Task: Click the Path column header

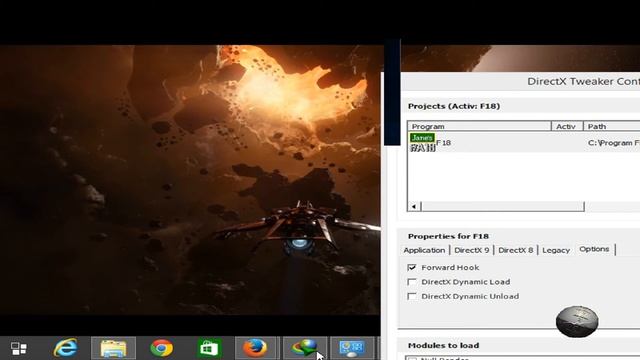Action: coord(612,126)
